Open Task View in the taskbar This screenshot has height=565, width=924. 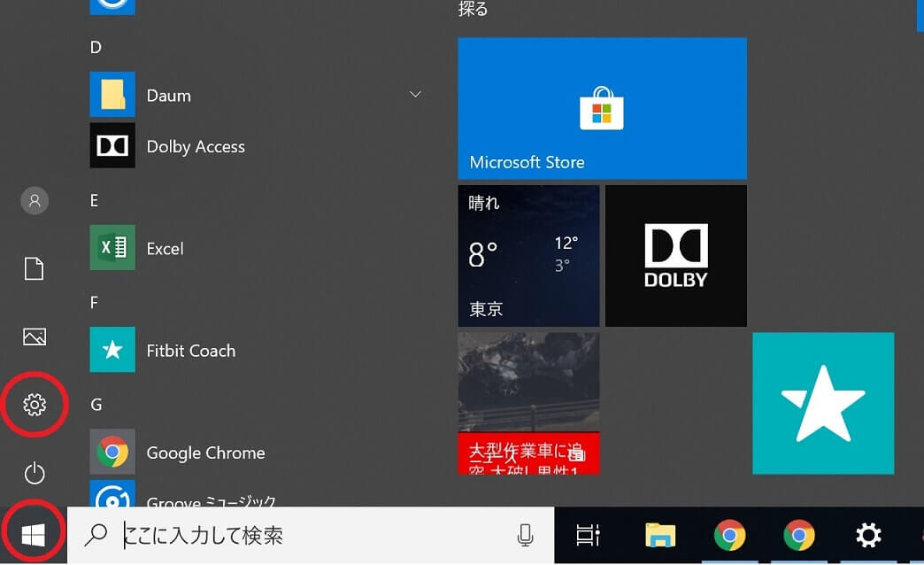tap(588, 536)
